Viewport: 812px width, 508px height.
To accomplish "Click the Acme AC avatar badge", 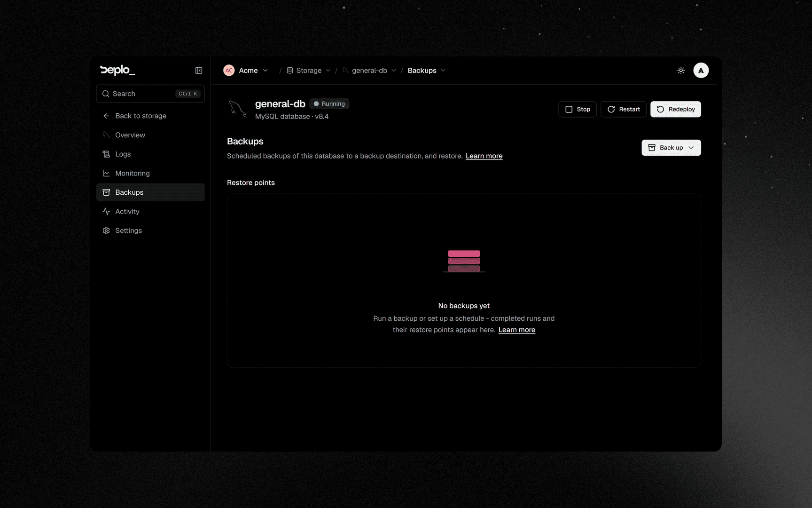I will click(x=229, y=71).
